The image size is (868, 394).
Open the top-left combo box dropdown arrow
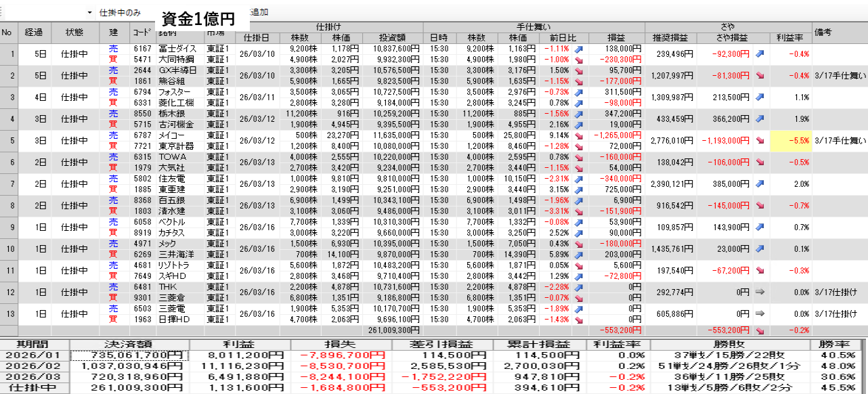[x=89, y=13]
